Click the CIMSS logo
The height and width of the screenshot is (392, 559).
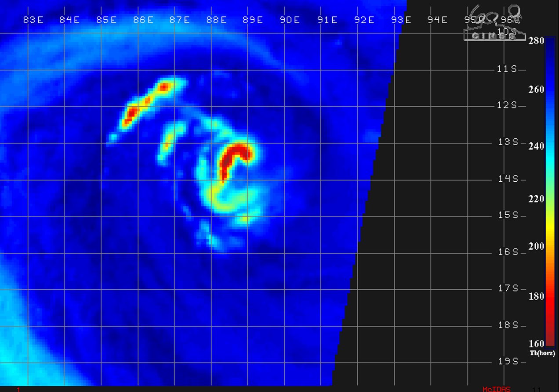(494, 23)
